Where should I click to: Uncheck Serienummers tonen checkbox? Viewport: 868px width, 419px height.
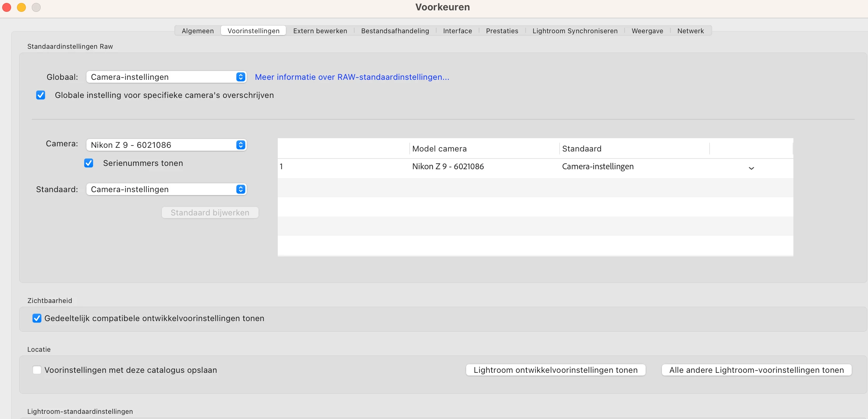click(89, 163)
